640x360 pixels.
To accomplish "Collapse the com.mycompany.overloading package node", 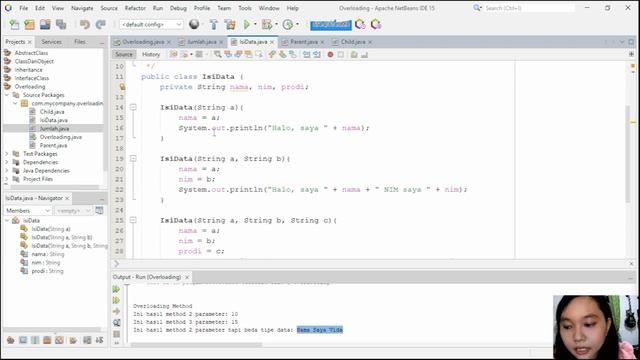I will coord(15,104).
